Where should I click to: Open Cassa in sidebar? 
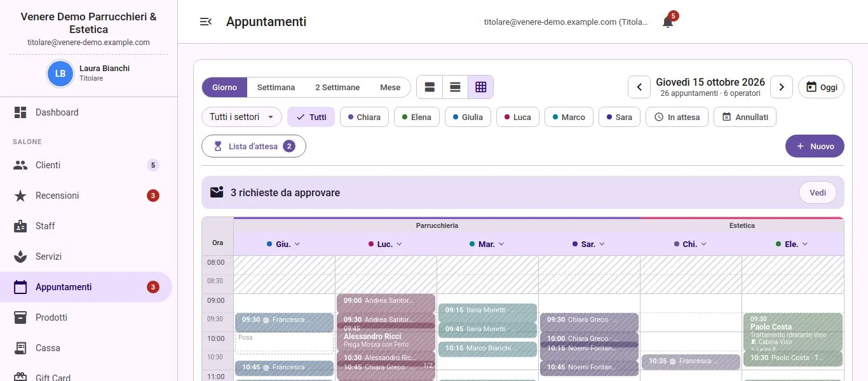(86, 348)
